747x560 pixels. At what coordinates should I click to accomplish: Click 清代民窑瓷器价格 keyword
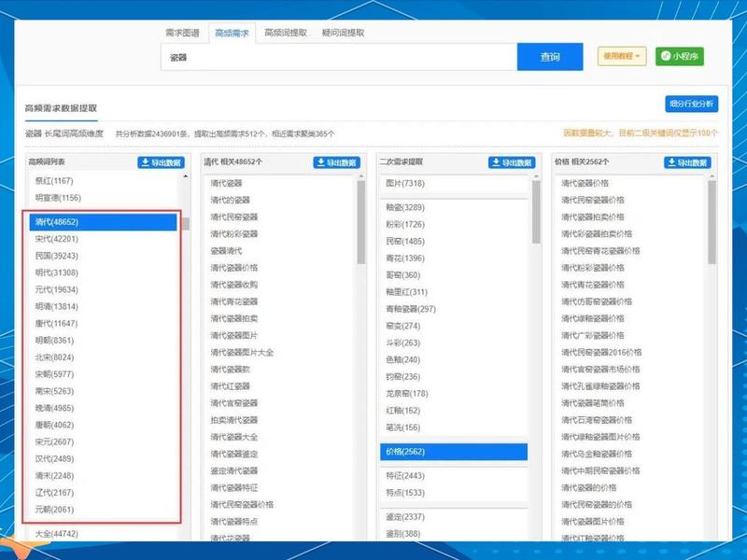click(x=593, y=200)
